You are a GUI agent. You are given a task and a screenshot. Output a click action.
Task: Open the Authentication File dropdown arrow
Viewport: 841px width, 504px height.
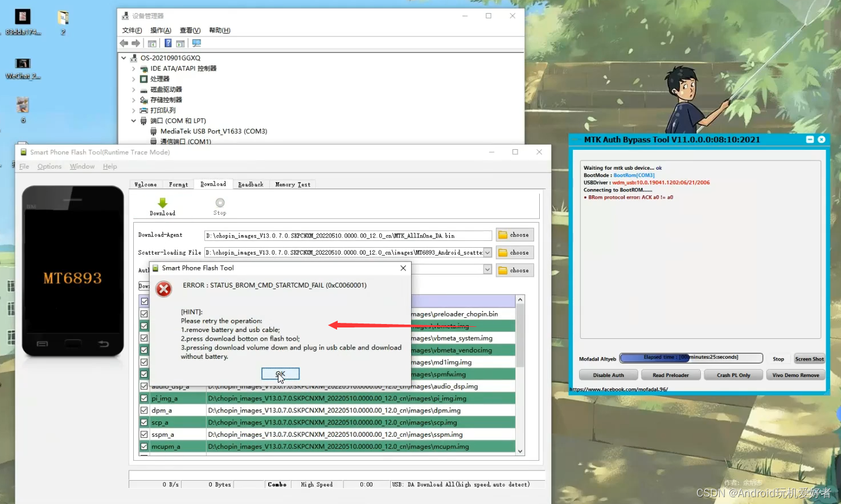click(x=487, y=270)
